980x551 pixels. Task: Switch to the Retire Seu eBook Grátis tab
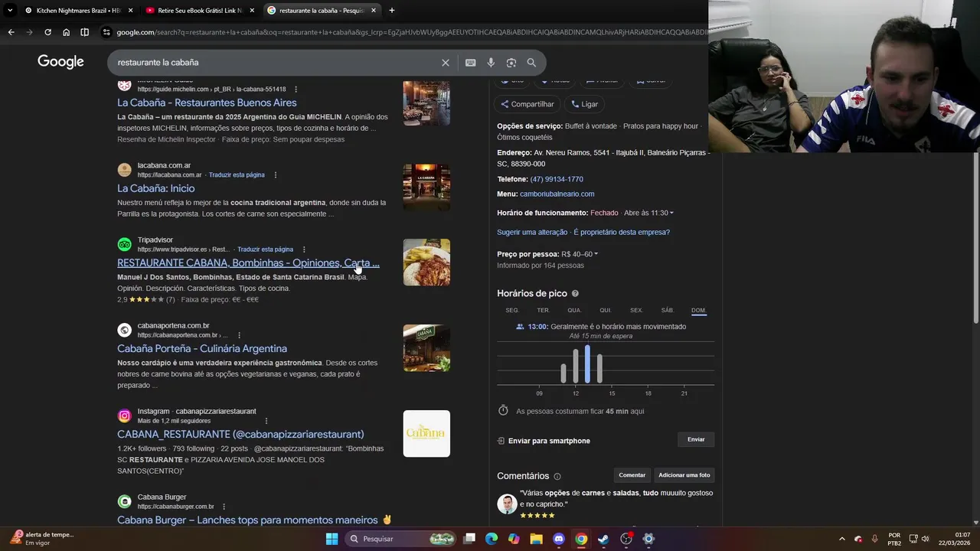coord(200,11)
